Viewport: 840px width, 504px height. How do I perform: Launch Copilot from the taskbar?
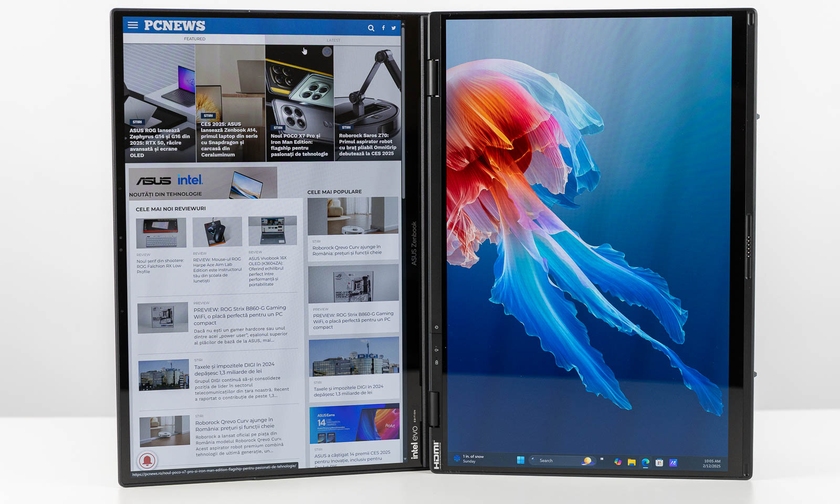618,462
